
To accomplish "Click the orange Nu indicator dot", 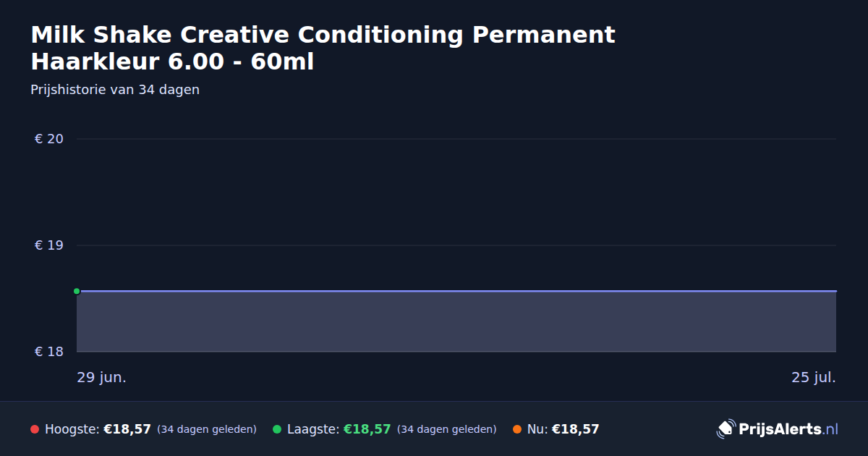I will [x=517, y=429].
